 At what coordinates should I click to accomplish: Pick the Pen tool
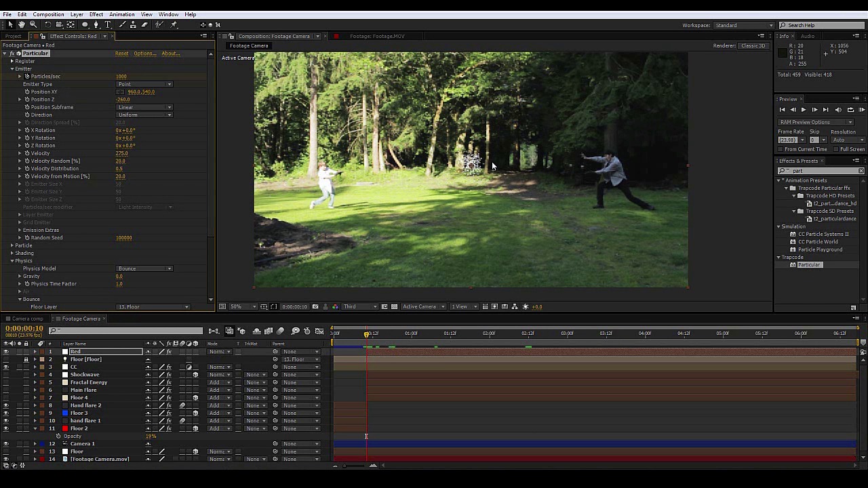96,24
